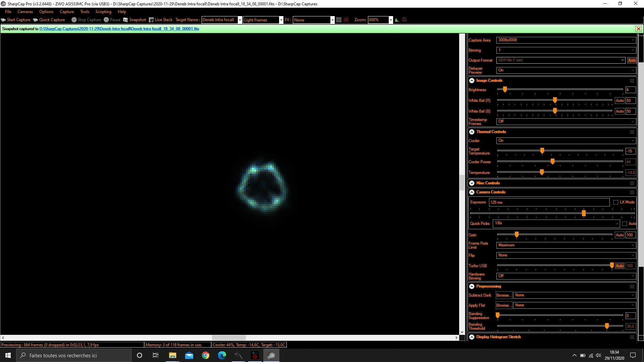The image size is (644, 362).
Task: Click the grey FX selection area icon
Action: (339, 20)
